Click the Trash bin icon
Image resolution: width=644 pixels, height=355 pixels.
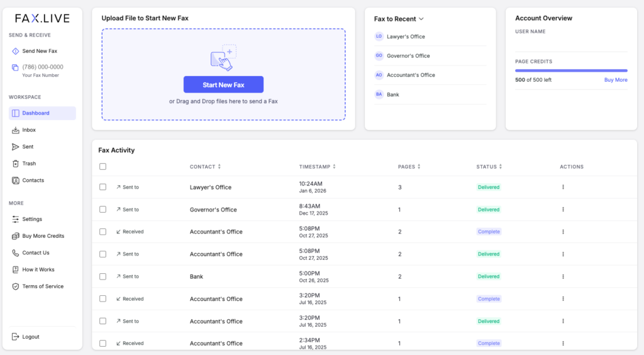[x=16, y=164]
